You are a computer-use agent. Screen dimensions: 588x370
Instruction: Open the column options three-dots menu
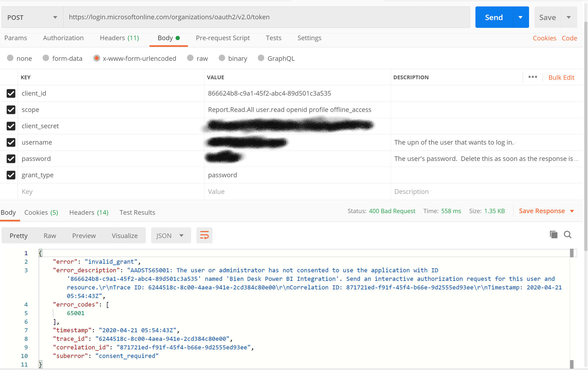[533, 77]
